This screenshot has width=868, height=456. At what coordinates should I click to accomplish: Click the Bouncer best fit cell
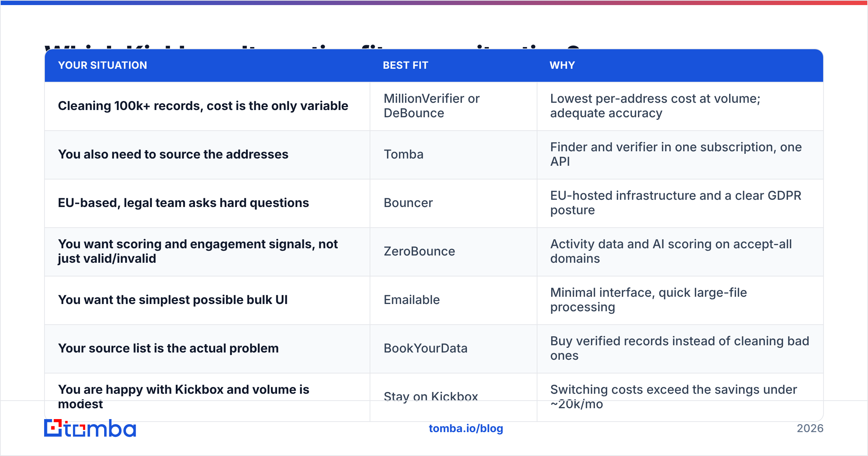click(x=454, y=203)
